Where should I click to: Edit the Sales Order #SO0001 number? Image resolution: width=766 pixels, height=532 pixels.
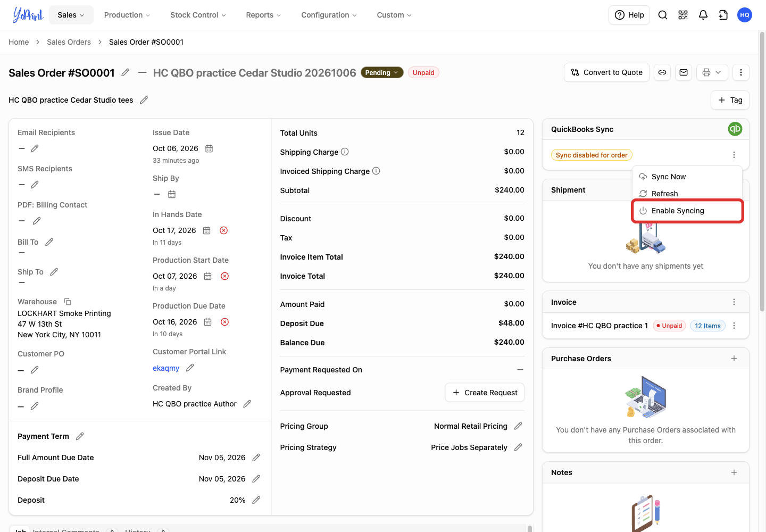[x=126, y=72]
